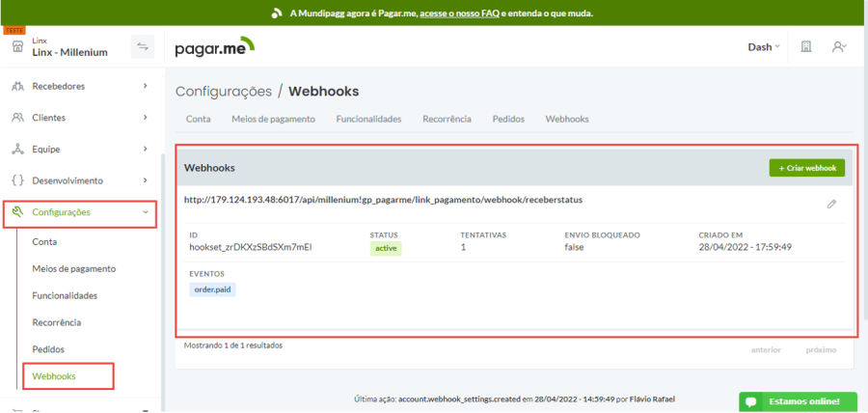This screenshot has width=868, height=413.
Task: Switch to the Pedidos tab
Action: point(508,119)
